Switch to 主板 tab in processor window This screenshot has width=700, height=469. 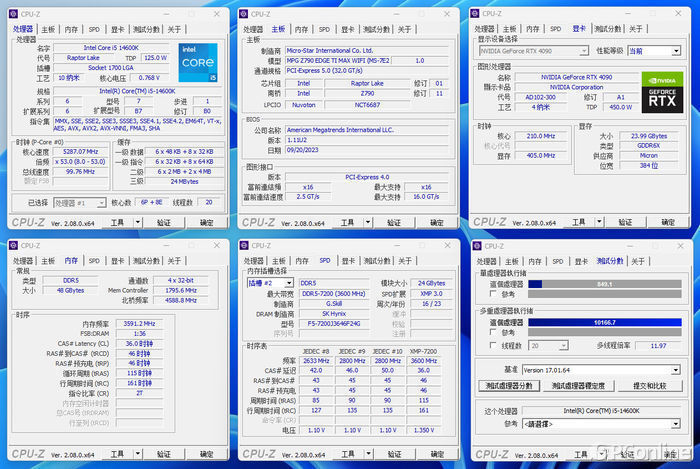click(48, 29)
